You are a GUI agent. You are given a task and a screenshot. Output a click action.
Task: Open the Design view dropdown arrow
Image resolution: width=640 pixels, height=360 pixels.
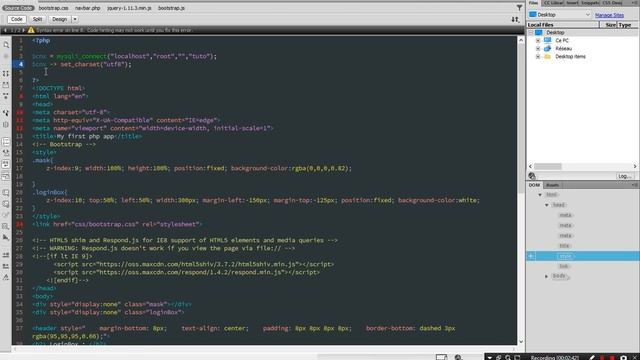[75, 19]
